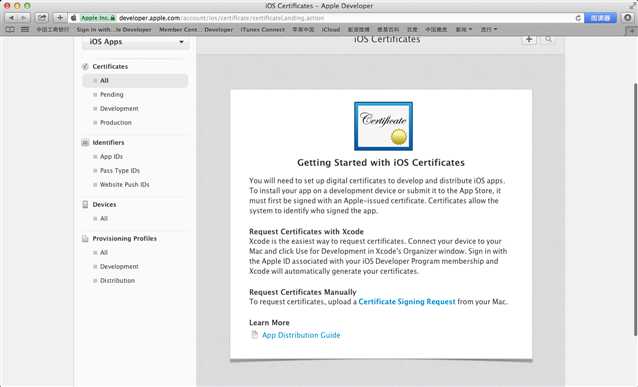Click the Devices sidebar heading

104,204
